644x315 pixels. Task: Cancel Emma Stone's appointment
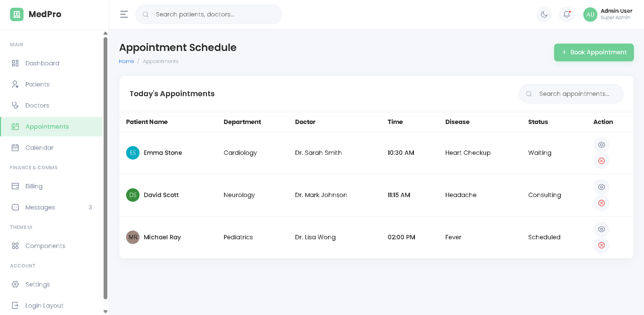(x=601, y=161)
